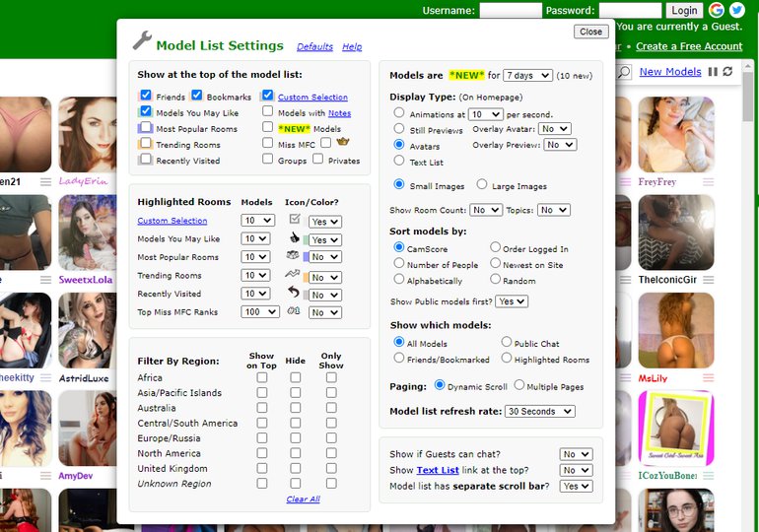Refresh the model list with the refresh icon
The image size is (759, 532).
tap(727, 72)
